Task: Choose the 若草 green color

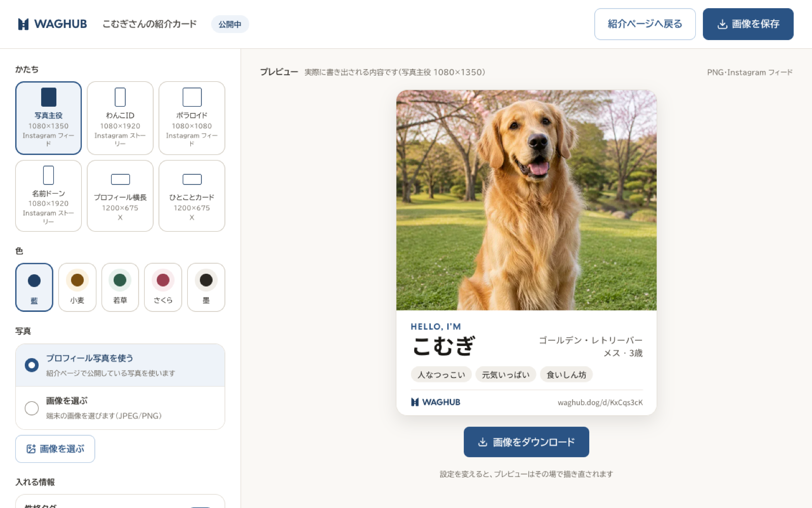Action: [x=120, y=287]
